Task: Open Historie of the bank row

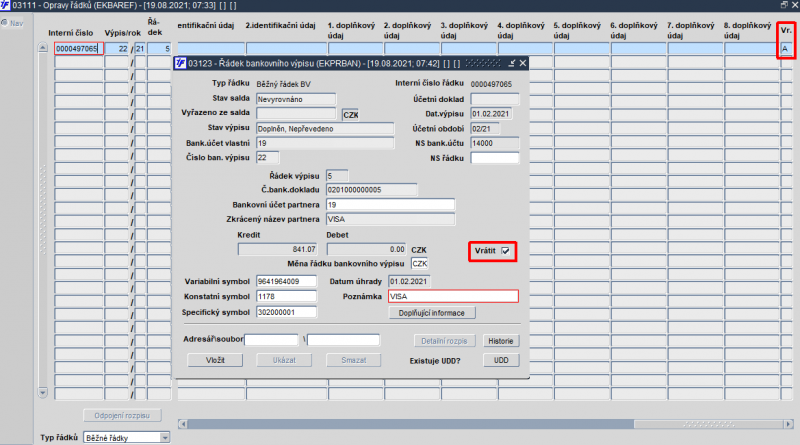Action: point(501,341)
